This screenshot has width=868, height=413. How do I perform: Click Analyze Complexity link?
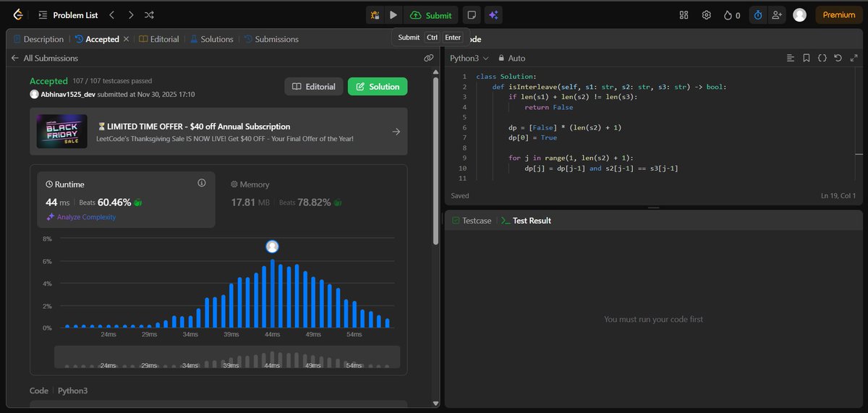coord(81,217)
